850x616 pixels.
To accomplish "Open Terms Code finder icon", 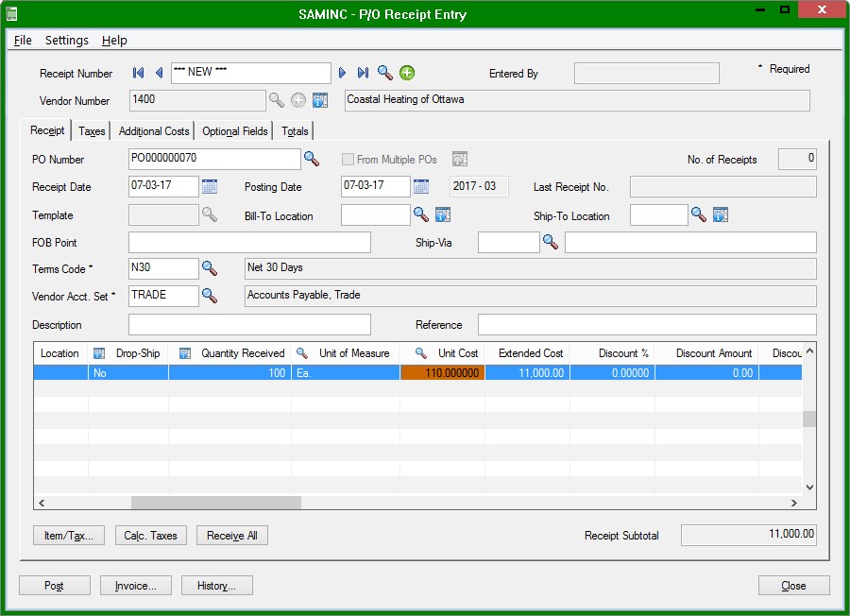I will pos(210,268).
